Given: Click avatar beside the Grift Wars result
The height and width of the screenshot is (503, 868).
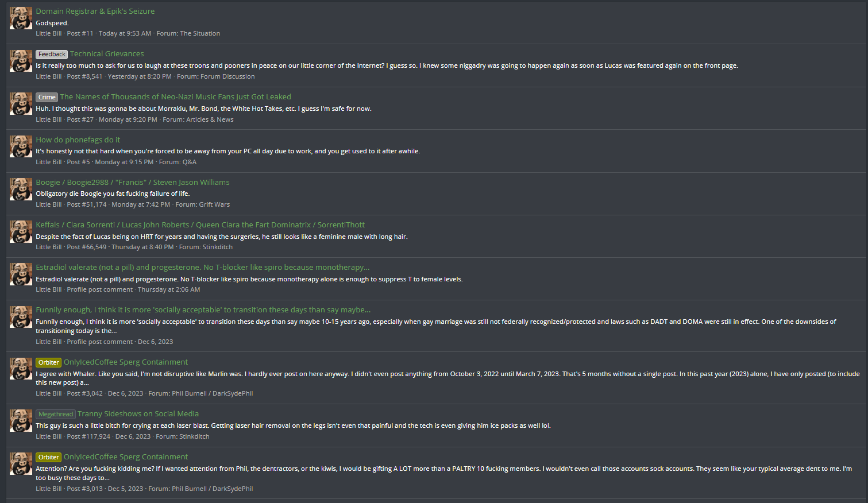Looking at the screenshot, I should (21, 189).
